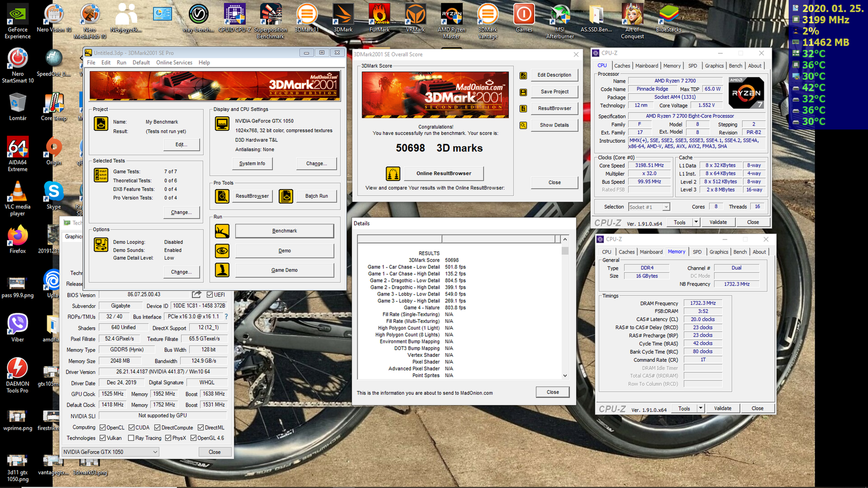
Task: Switch to Bench tab in top CPU-Z window
Action: [x=736, y=66]
